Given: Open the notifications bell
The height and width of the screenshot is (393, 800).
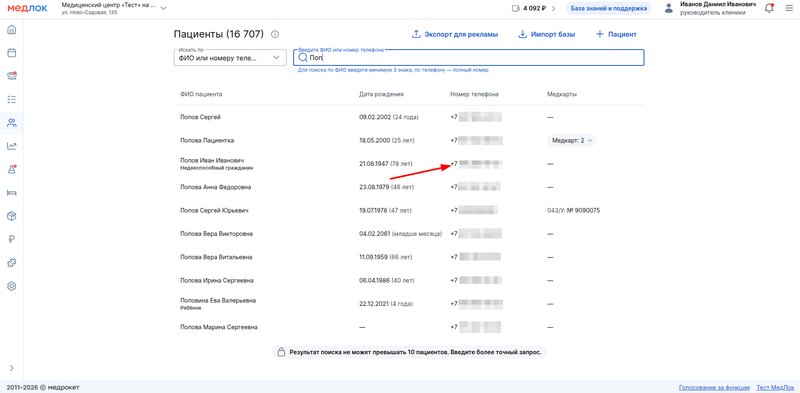Looking at the screenshot, I should [769, 8].
